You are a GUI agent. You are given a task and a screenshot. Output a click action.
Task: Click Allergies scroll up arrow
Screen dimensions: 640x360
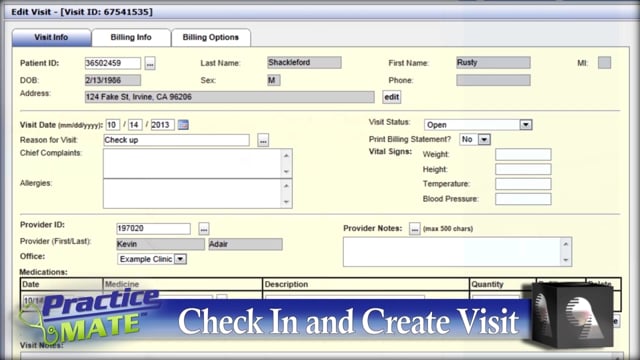(x=287, y=186)
